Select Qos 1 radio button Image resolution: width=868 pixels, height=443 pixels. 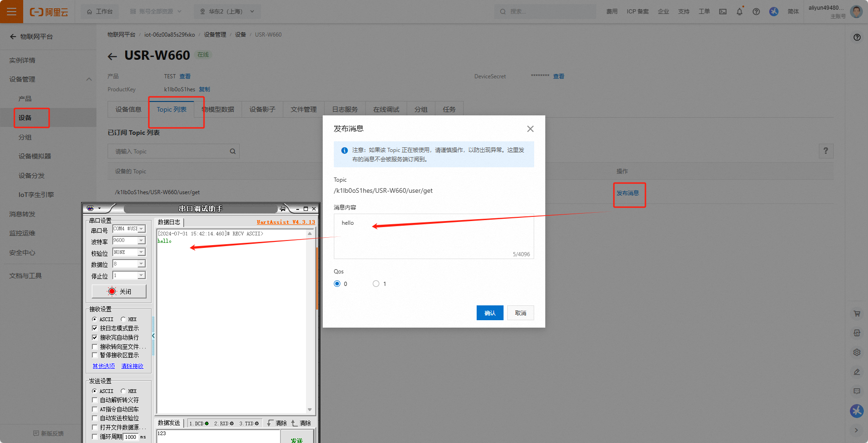click(x=376, y=284)
